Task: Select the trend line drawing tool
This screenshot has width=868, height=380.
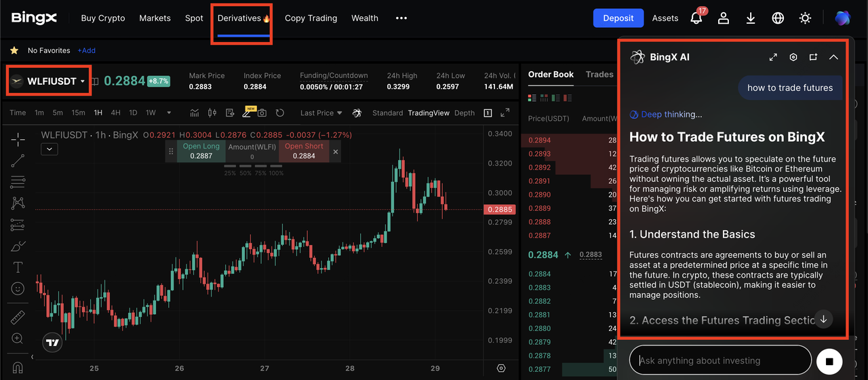Action: (18, 161)
